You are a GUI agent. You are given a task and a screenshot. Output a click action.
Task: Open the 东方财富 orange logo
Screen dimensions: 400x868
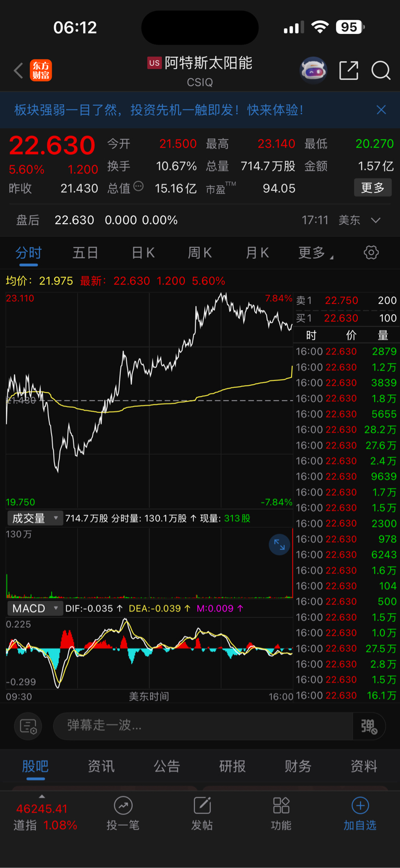tap(41, 70)
